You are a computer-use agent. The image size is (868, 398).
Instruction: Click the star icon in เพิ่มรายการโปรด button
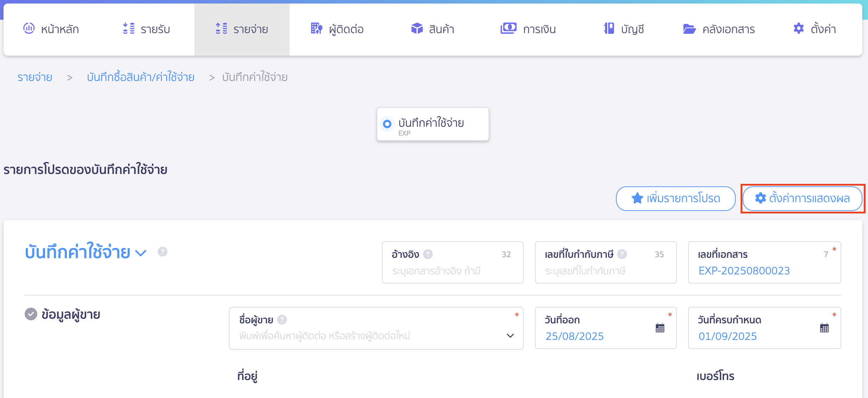coord(637,198)
